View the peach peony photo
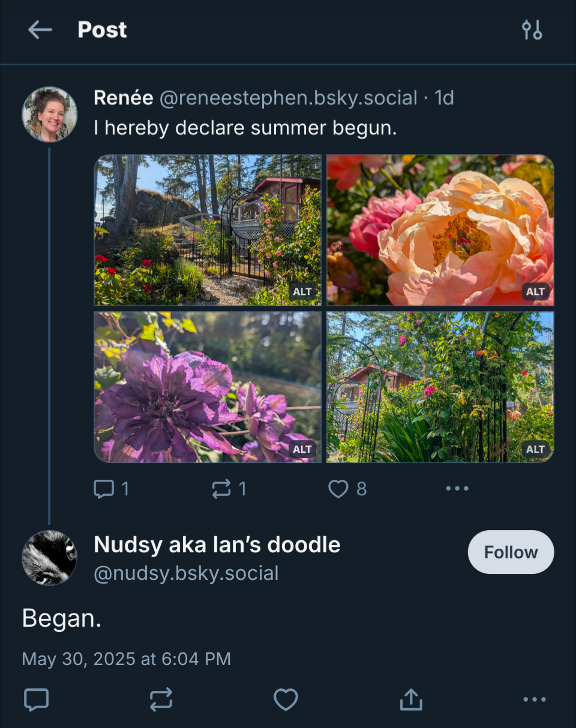Image resolution: width=576 pixels, height=728 pixels. (x=440, y=230)
